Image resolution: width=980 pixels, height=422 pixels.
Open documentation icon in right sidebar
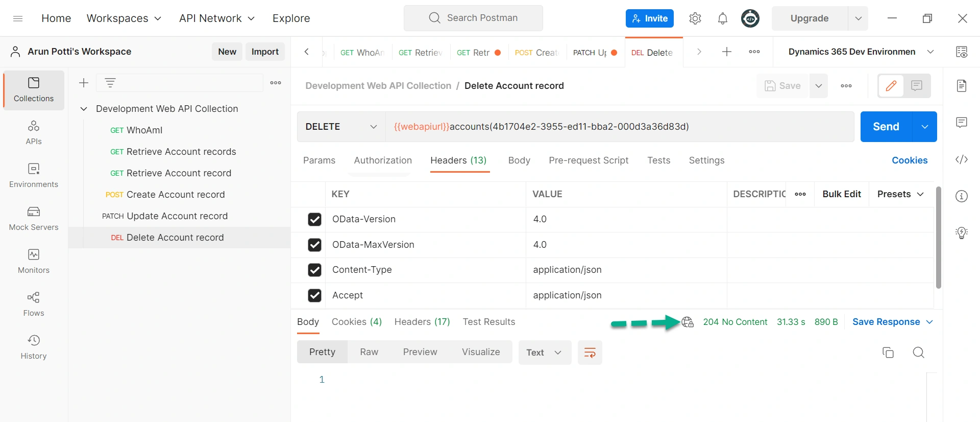tap(962, 86)
